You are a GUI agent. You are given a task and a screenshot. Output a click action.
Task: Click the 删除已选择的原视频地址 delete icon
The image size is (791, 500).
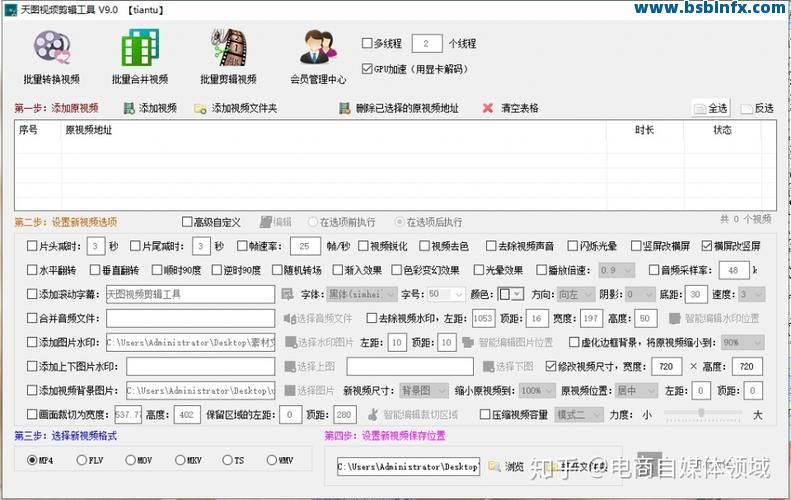(344, 108)
